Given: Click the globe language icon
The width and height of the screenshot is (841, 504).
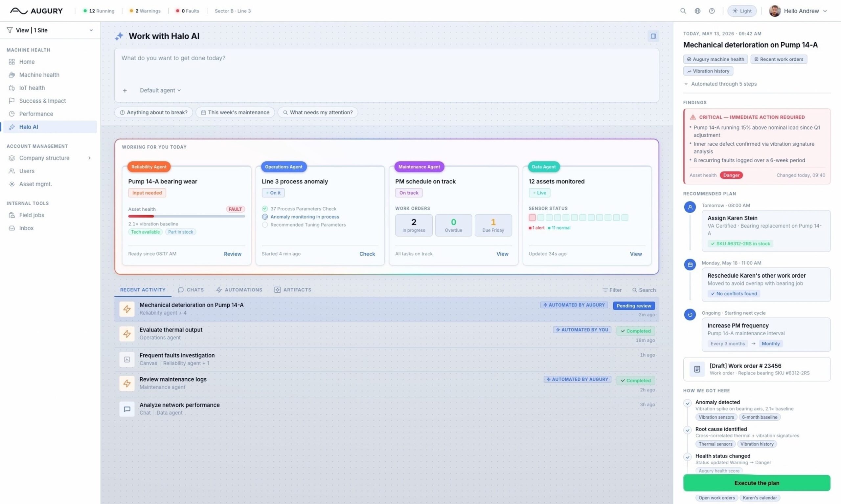Looking at the screenshot, I should click(697, 11).
